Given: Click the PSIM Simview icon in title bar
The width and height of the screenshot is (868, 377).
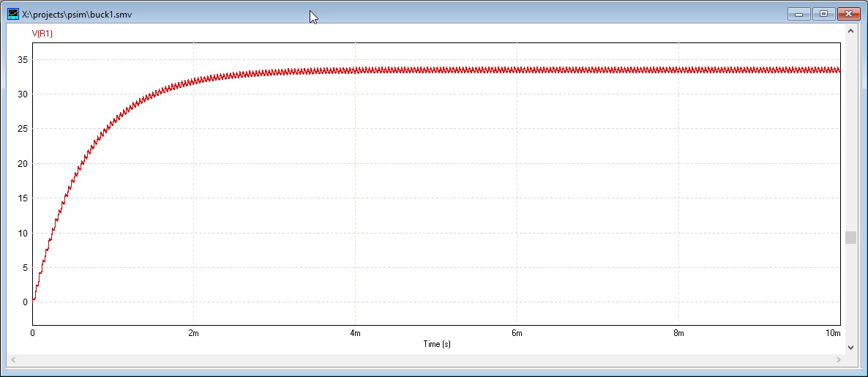Looking at the screenshot, I should point(13,14).
